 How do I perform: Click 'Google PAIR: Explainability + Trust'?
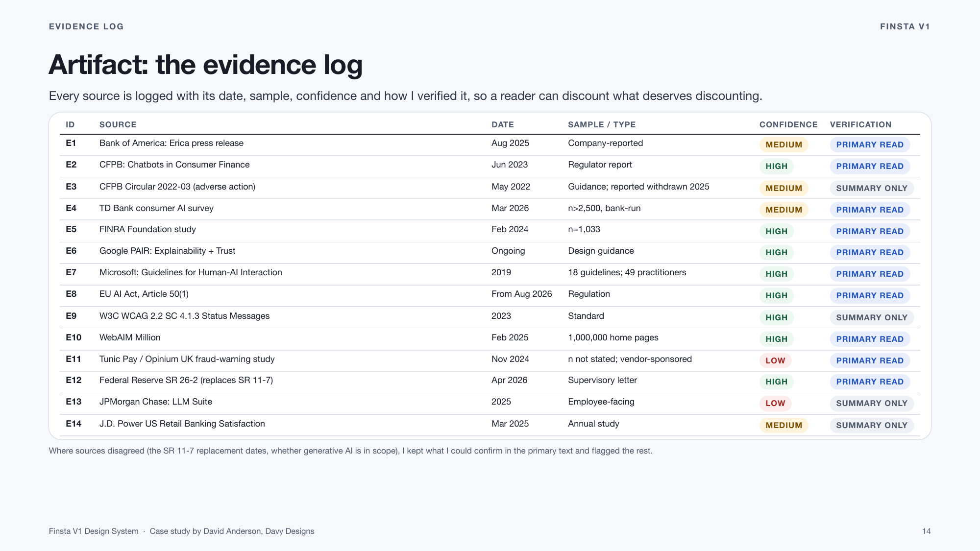[167, 251]
